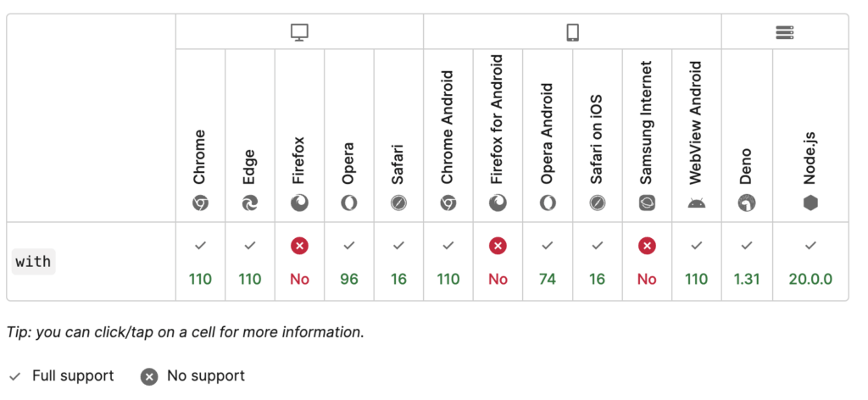Click the server platform icon
The height and width of the screenshot is (400, 868).
point(784,33)
